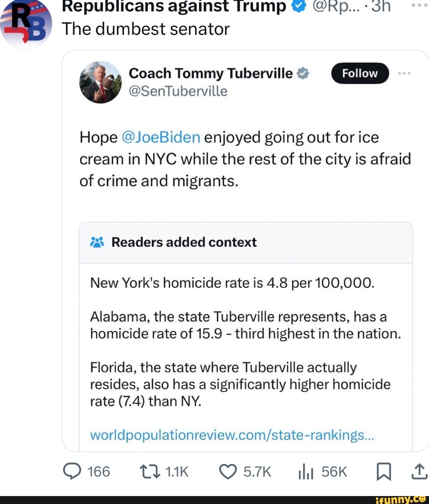This screenshot has height=504, width=429.
Task: Click the verified badge next to Coach Tommy Tuberville
Action: click(x=302, y=73)
